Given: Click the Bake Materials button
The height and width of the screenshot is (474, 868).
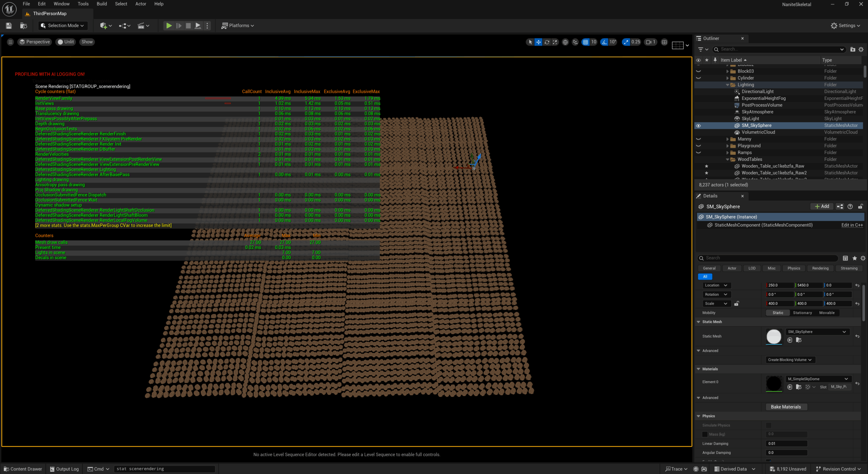Looking at the screenshot, I should [x=786, y=407].
